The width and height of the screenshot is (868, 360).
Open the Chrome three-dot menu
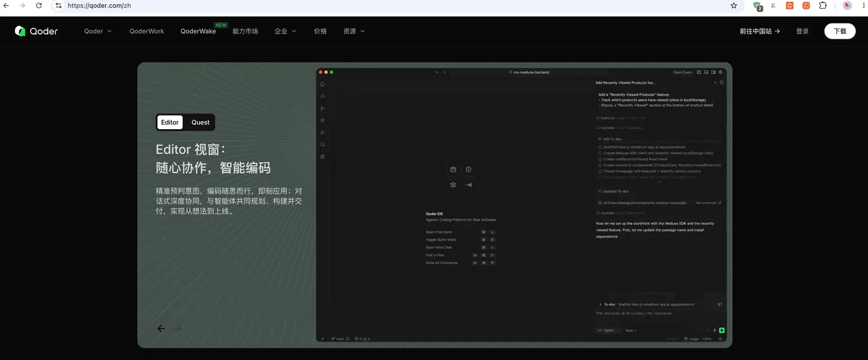[x=862, y=6]
